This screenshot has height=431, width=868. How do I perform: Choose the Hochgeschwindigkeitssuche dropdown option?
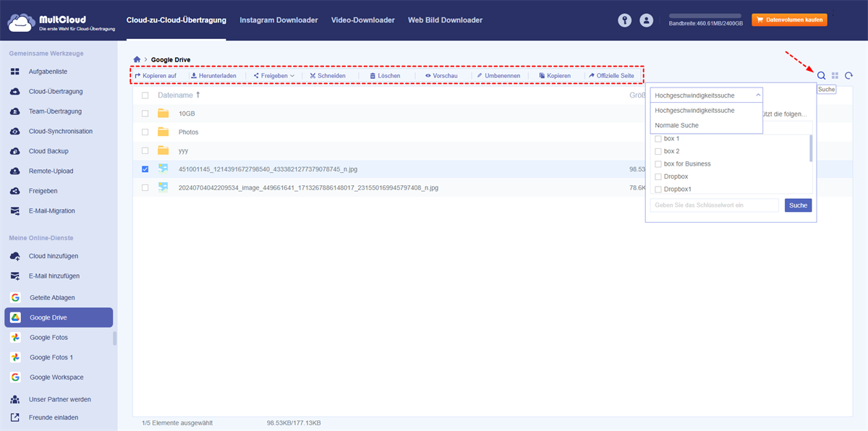click(x=707, y=111)
